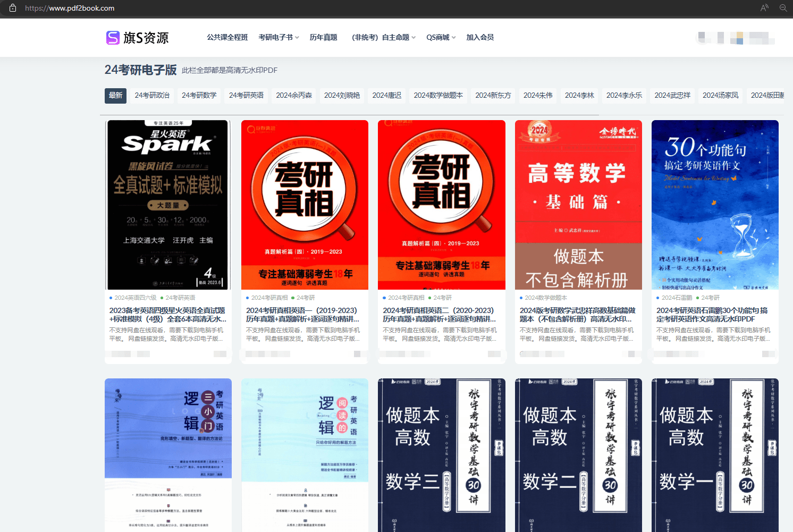Select the 2024数学做题本 tab

click(438, 96)
